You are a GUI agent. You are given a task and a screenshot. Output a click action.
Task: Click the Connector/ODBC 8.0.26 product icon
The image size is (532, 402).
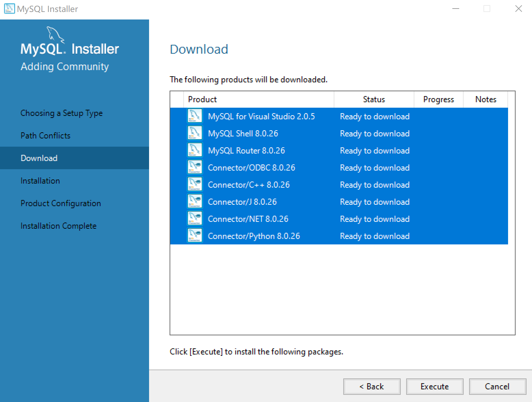click(195, 167)
